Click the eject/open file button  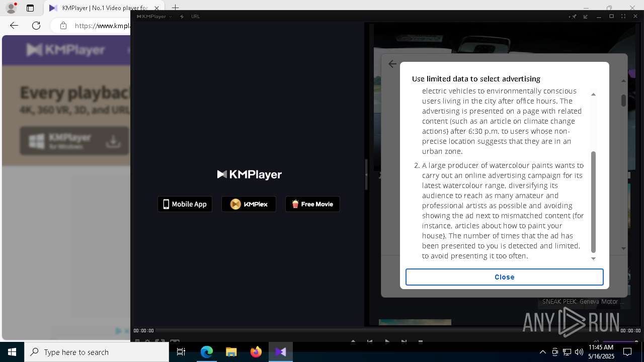coord(353,341)
